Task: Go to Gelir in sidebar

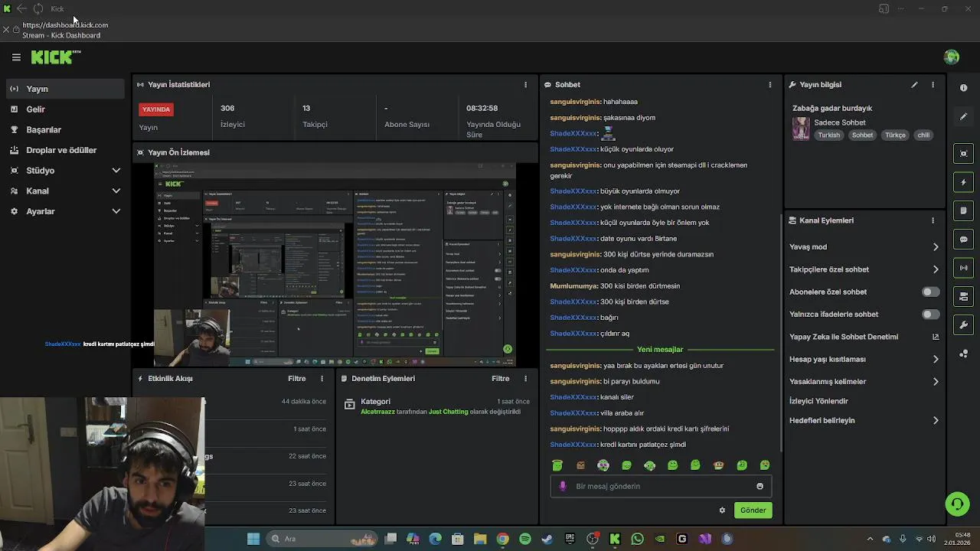Action: point(65,109)
